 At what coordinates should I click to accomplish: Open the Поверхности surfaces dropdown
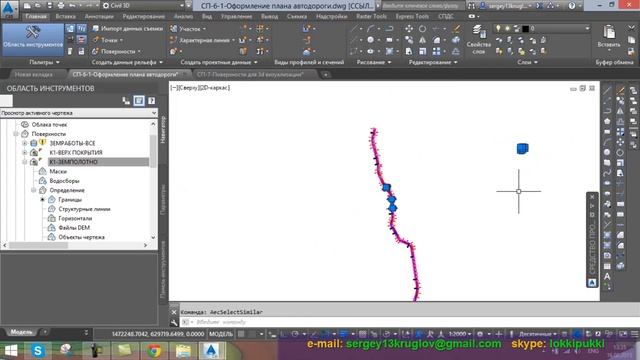tap(116, 51)
